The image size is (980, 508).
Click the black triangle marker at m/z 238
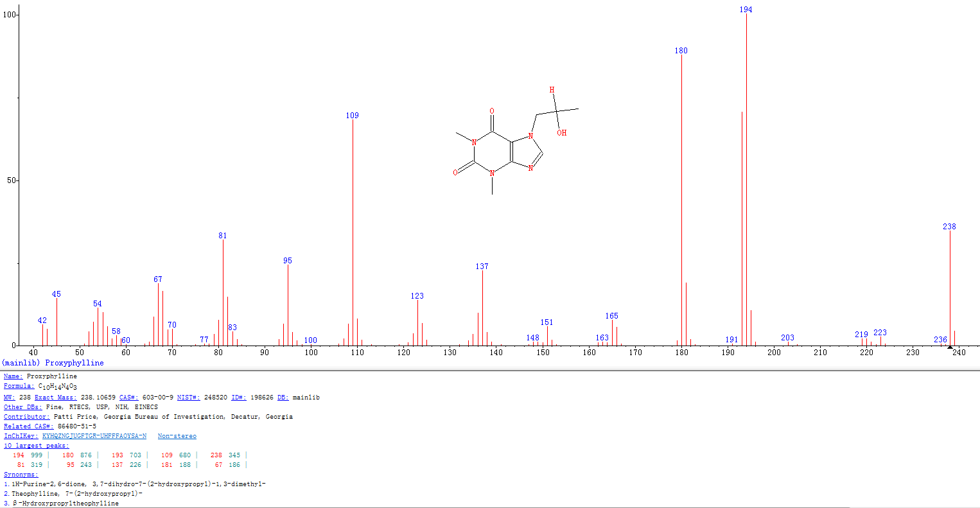pos(950,347)
